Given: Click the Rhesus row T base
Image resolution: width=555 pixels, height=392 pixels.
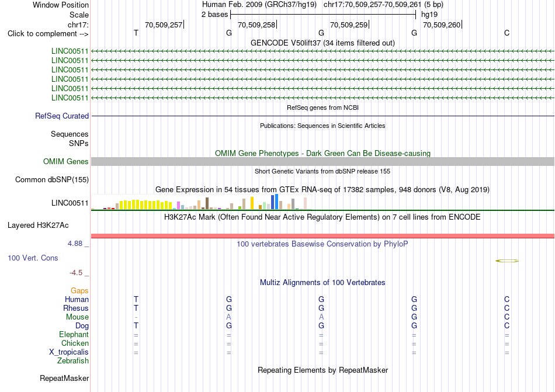Looking at the screenshot, I should pyautogui.click(x=136, y=308).
